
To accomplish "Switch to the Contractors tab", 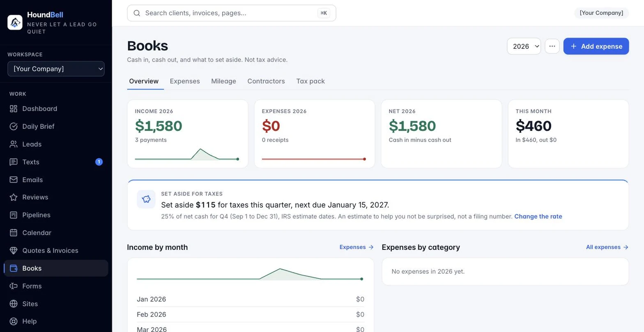I will (266, 81).
